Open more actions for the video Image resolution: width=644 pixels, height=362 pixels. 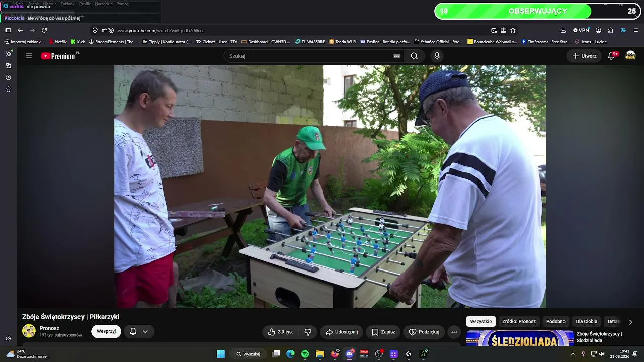point(454,332)
